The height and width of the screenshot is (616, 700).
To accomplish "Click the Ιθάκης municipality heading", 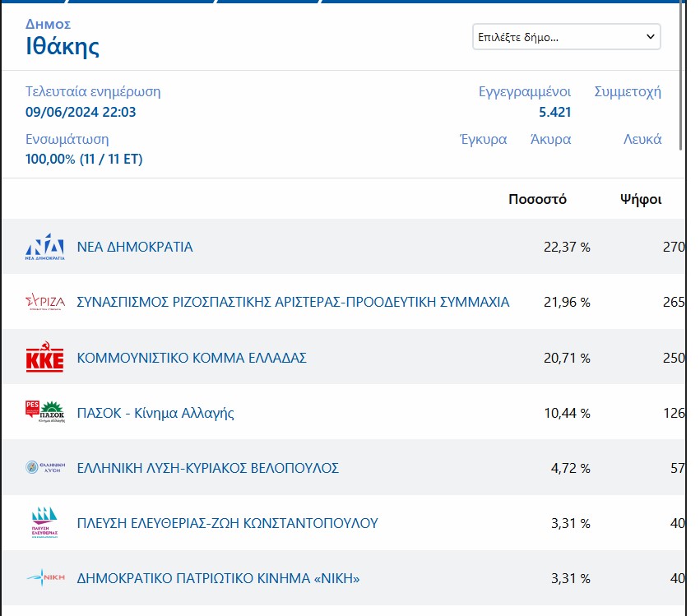I will [x=63, y=46].
